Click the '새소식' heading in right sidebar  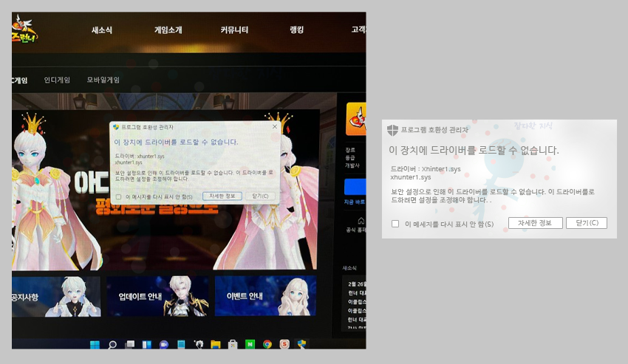349,268
